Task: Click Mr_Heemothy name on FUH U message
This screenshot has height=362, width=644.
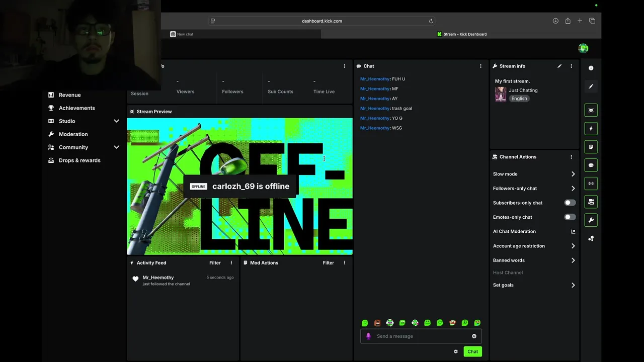Action: [x=375, y=79]
